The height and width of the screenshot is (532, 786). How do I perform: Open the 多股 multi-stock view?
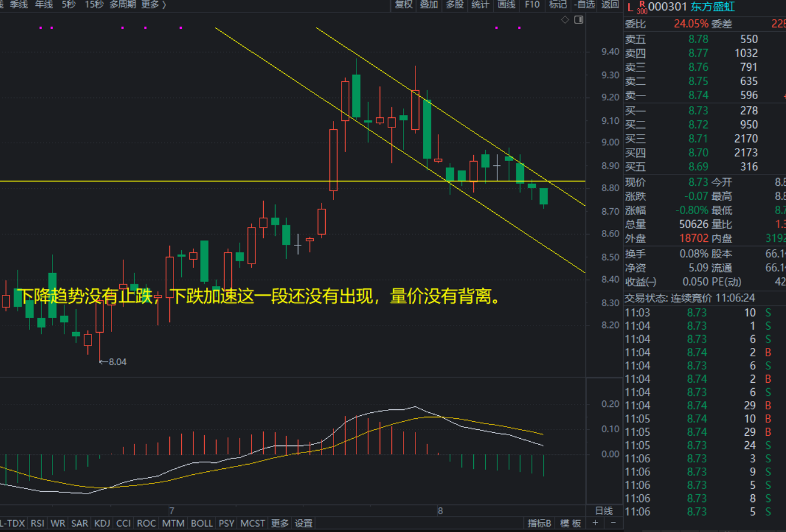[454, 5]
